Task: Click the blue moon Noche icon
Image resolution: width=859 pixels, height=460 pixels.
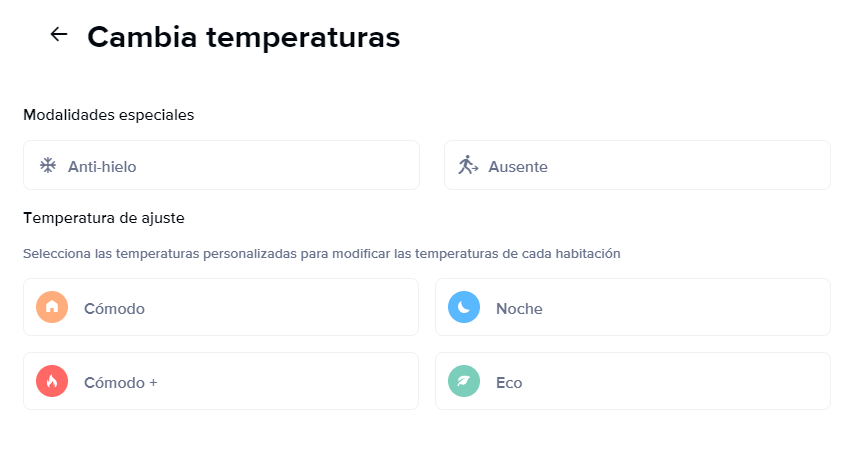Action: [x=464, y=307]
